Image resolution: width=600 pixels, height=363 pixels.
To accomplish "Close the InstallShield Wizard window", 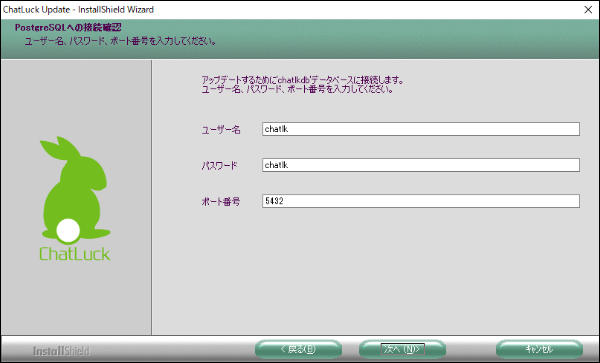I will coord(588,10).
